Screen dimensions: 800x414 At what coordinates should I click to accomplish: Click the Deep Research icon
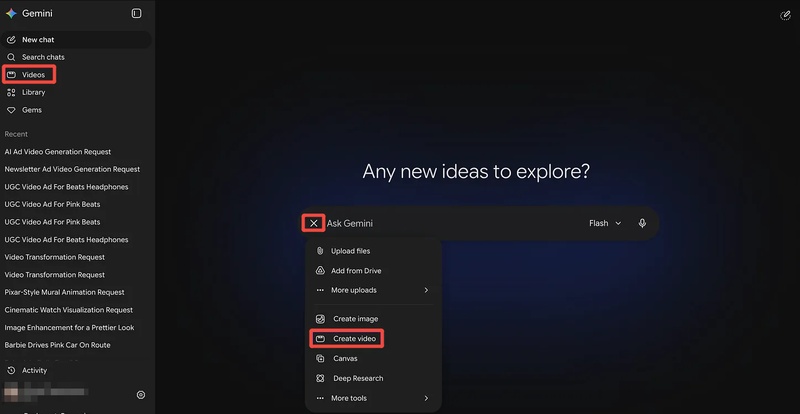point(320,379)
